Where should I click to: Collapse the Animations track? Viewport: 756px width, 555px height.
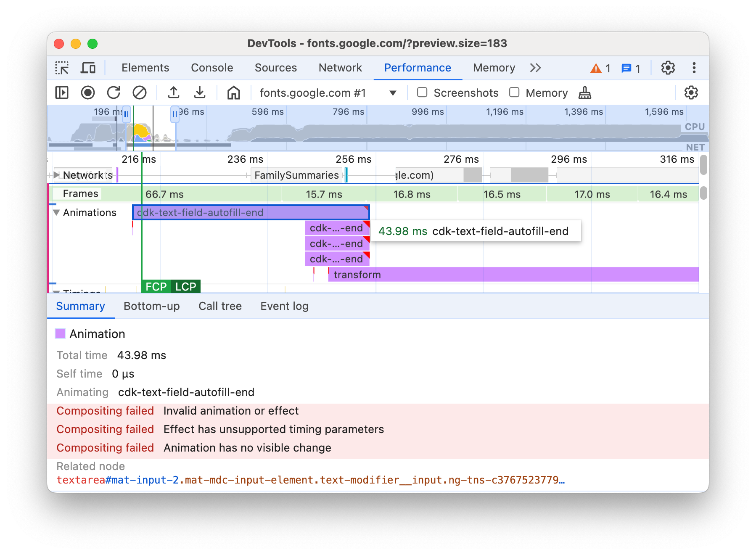tap(56, 212)
